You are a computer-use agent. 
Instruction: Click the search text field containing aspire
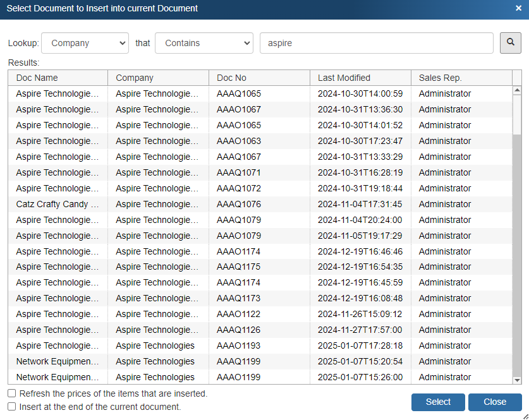tap(376, 44)
